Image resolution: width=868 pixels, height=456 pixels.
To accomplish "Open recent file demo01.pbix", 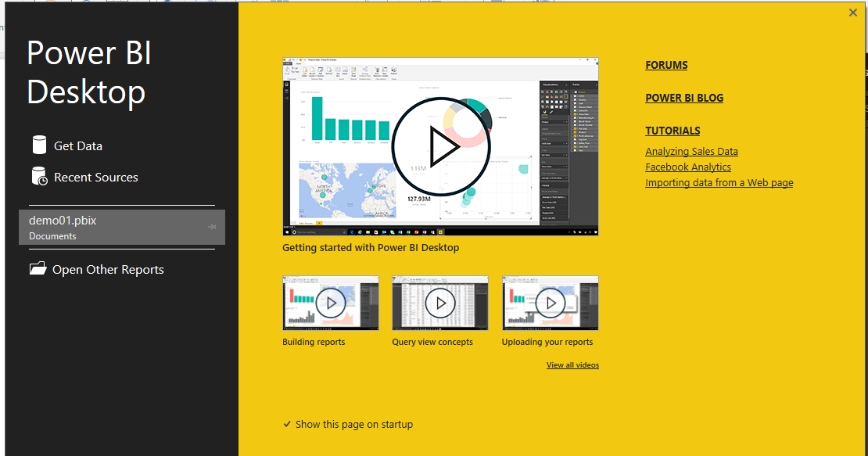I will coord(122,227).
